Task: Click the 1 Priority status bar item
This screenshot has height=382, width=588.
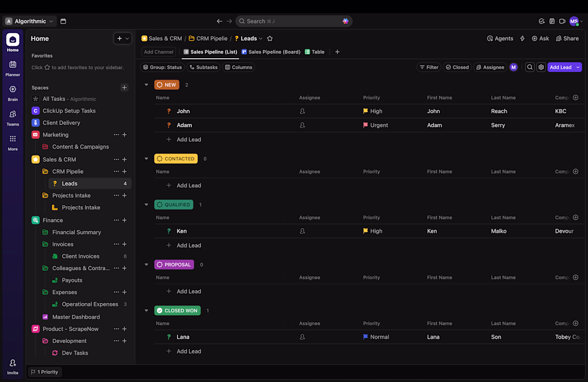Action: 44,372
